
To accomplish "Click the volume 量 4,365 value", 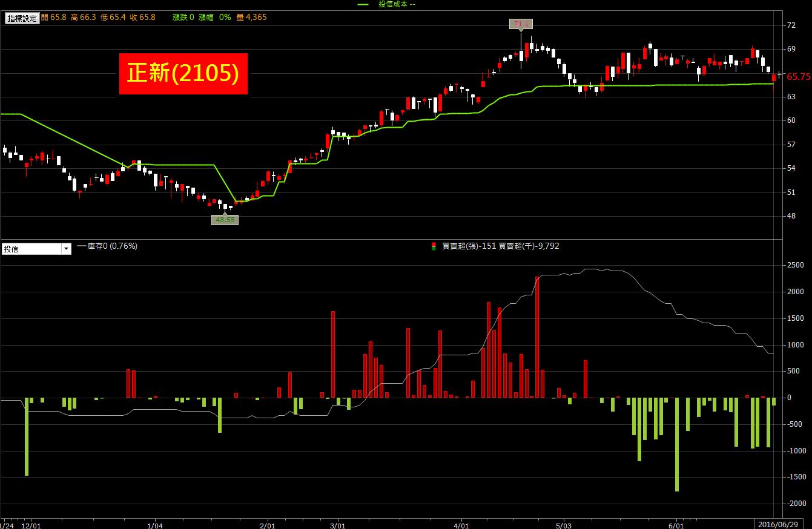I will [x=251, y=18].
